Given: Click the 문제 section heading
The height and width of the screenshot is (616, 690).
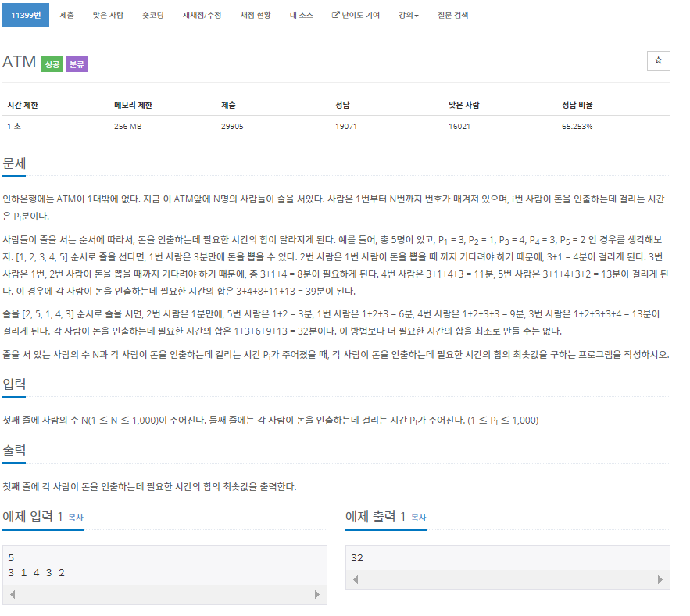Looking at the screenshot, I should (x=14, y=163).
